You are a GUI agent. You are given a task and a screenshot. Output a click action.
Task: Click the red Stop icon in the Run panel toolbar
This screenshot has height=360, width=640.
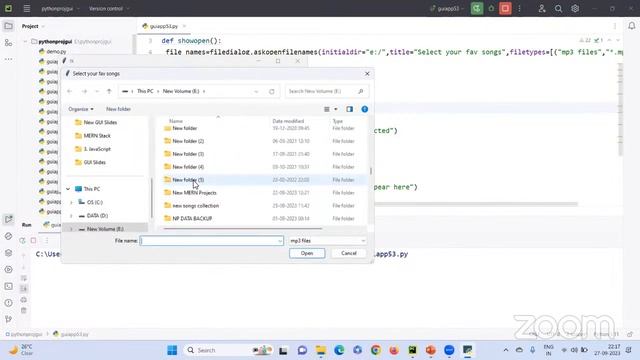33,240
